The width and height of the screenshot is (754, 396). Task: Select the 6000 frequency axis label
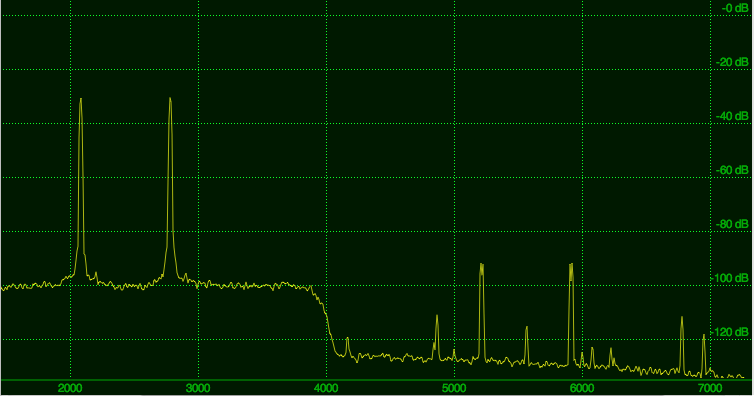click(x=582, y=388)
